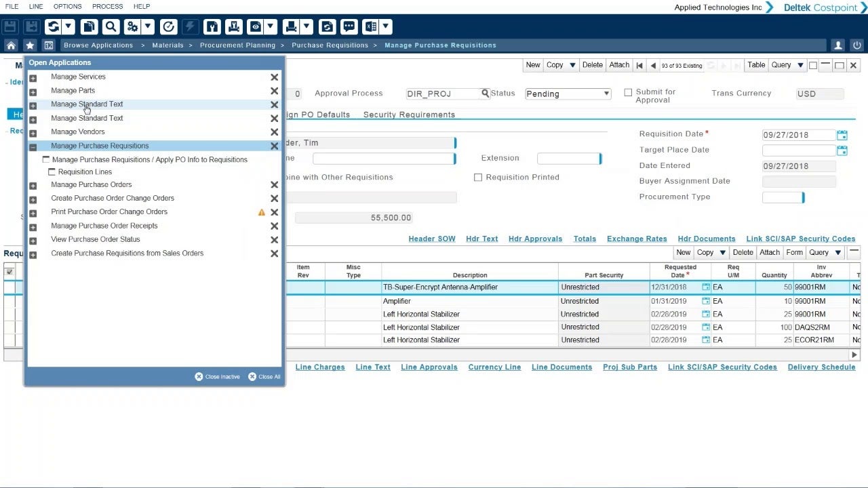Expand the Manage Purchase Orders tree node
The width and height of the screenshot is (868, 488).
click(33, 184)
